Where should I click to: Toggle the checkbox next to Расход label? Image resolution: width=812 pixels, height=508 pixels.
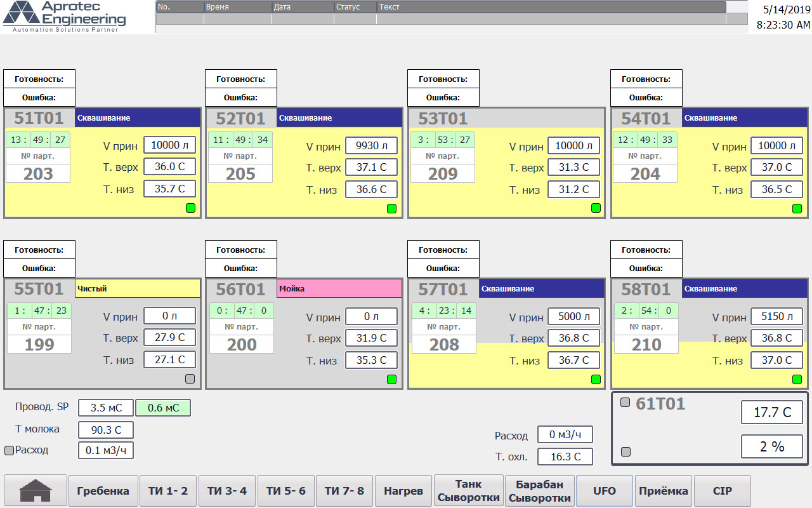pyautogui.click(x=9, y=450)
